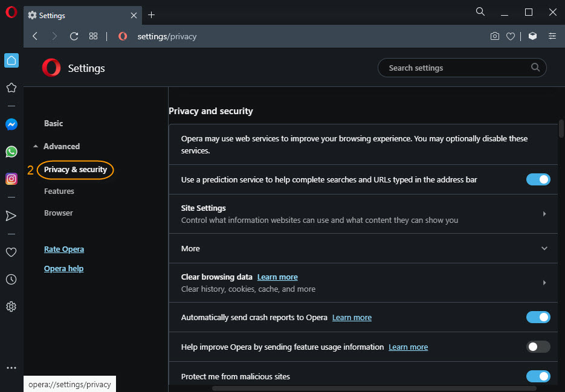
Task: Open Speed Dial grid icon in address bar
Action: pyautogui.click(x=93, y=36)
